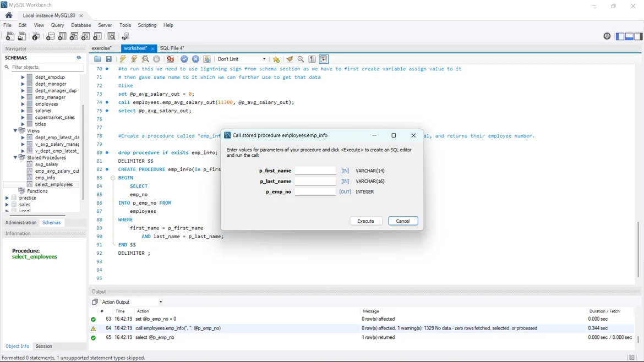Click the Commit transaction checkmark icon
Viewport: 644px width, 362px height.
click(x=184, y=59)
